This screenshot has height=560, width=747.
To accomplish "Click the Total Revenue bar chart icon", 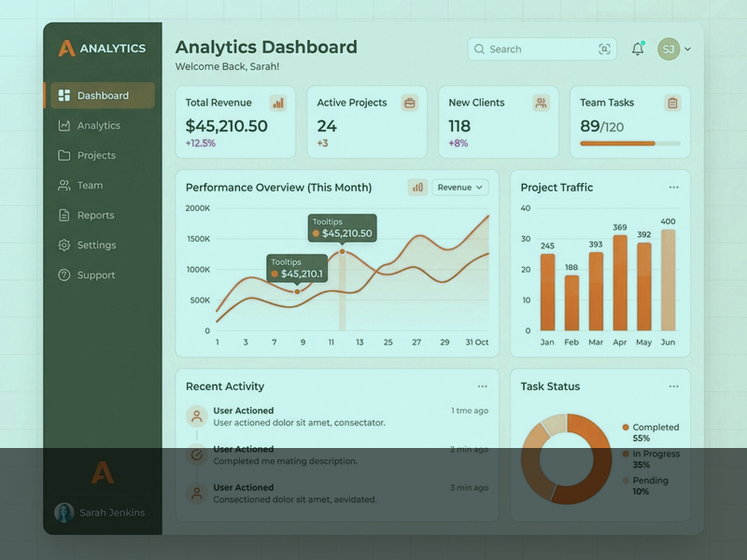I will click(x=277, y=103).
